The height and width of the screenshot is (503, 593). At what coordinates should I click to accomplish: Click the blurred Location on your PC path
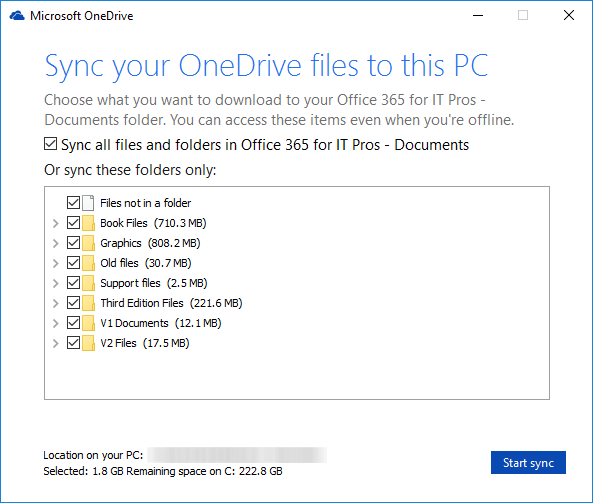click(237, 455)
